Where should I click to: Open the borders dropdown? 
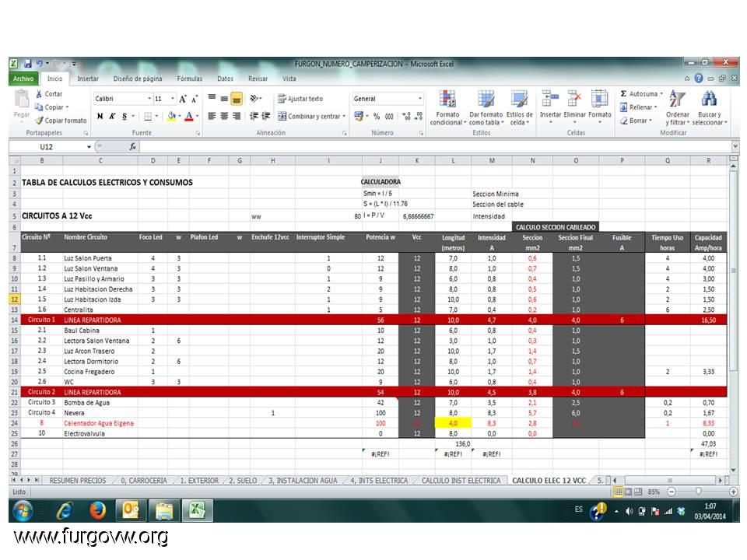coord(156,116)
